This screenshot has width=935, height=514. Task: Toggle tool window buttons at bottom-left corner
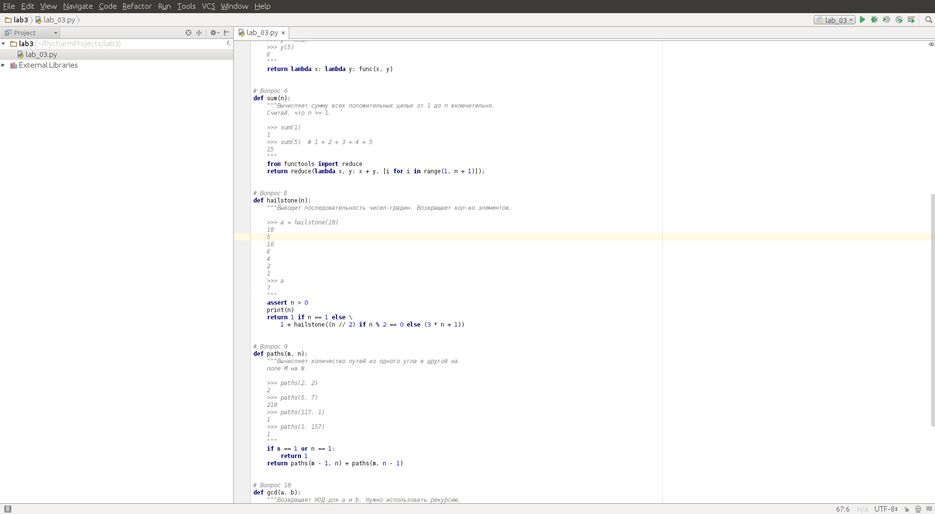pos(7,509)
